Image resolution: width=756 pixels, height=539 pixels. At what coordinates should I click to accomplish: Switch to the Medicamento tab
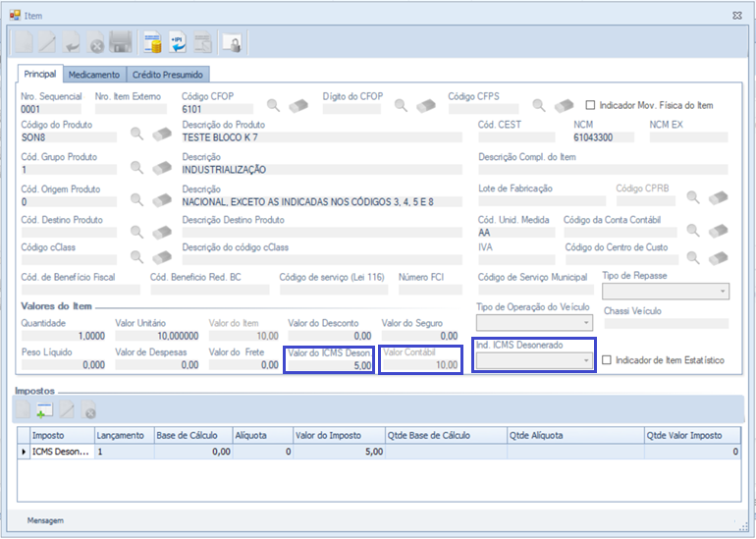click(94, 75)
